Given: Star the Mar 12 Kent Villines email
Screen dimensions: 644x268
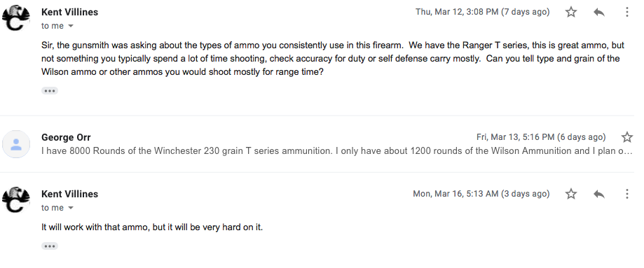Looking at the screenshot, I should [x=571, y=12].
